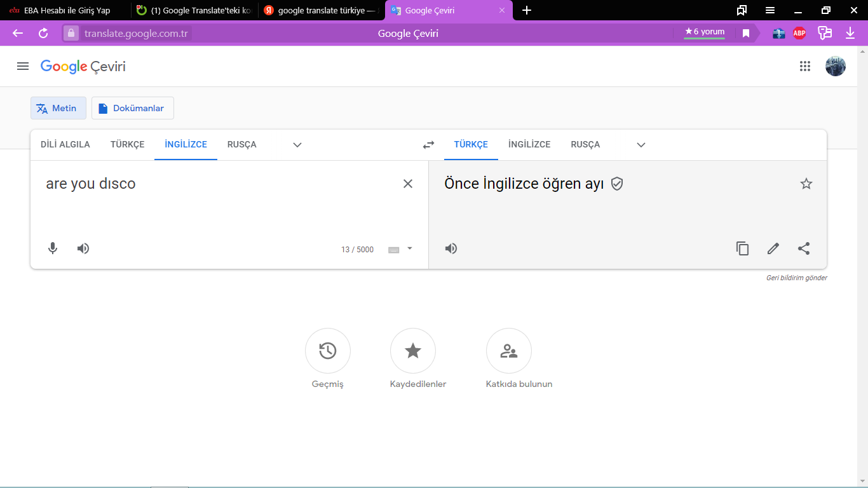Switch to the google translate türkiye tab

click(x=322, y=10)
